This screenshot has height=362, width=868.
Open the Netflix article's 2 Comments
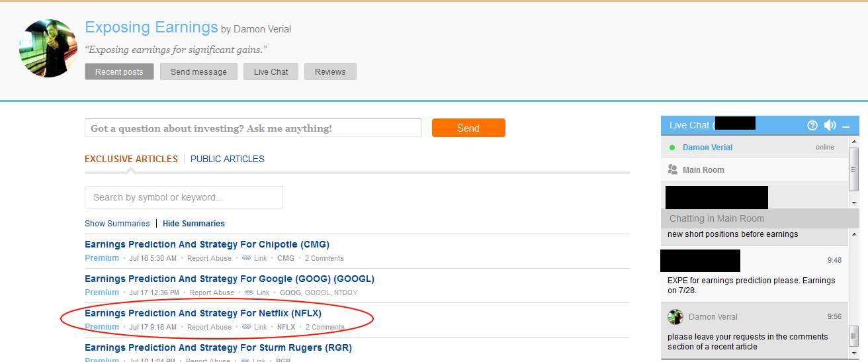pos(324,327)
